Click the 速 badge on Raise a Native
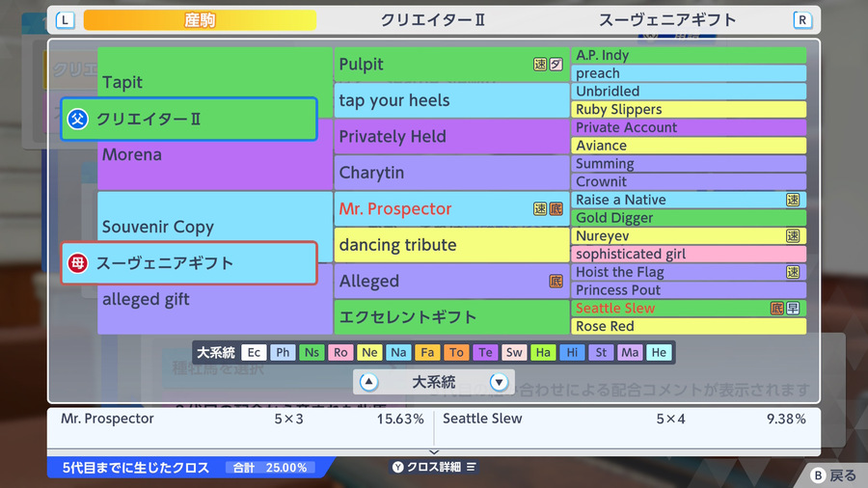Viewport: 868px width, 488px height. [793, 200]
